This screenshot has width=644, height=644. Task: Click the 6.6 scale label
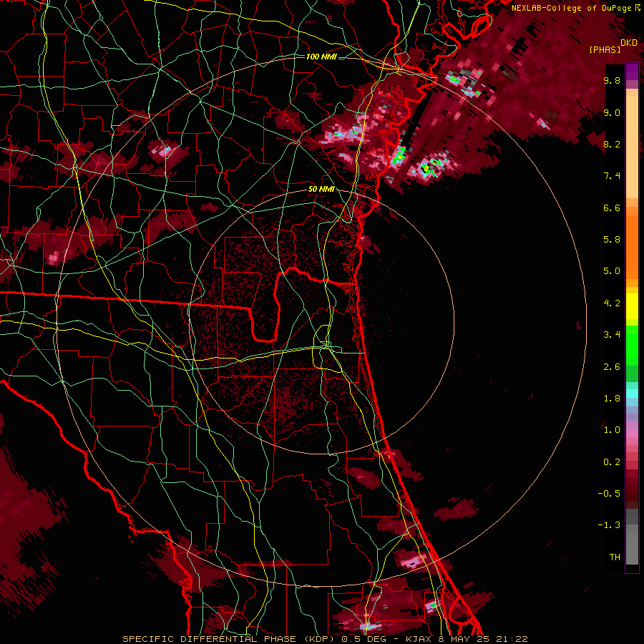pos(612,208)
